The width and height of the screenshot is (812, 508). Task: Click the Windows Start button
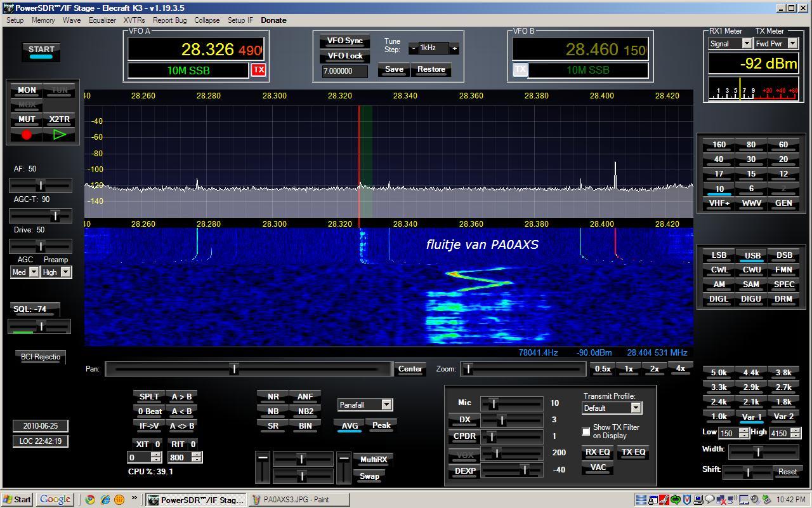pyautogui.click(x=17, y=500)
